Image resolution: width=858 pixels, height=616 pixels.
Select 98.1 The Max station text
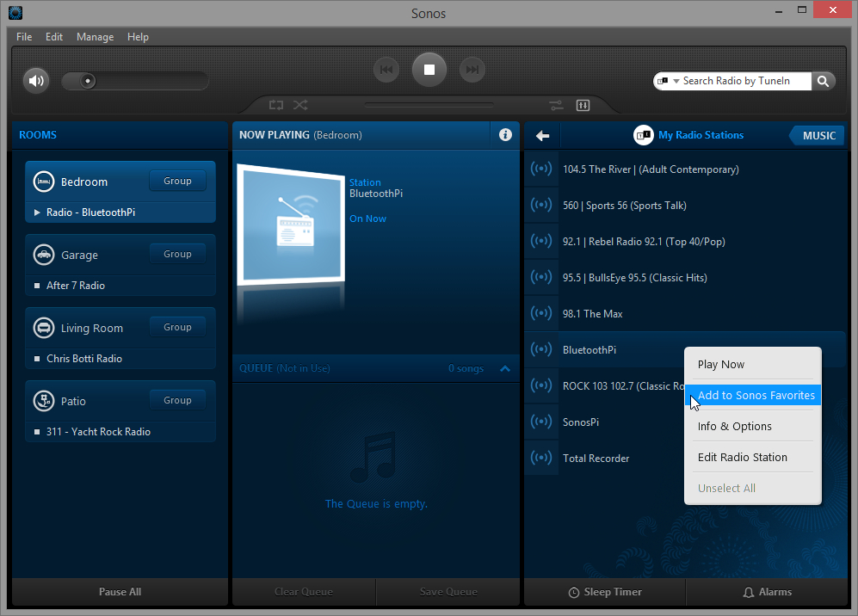593,314
